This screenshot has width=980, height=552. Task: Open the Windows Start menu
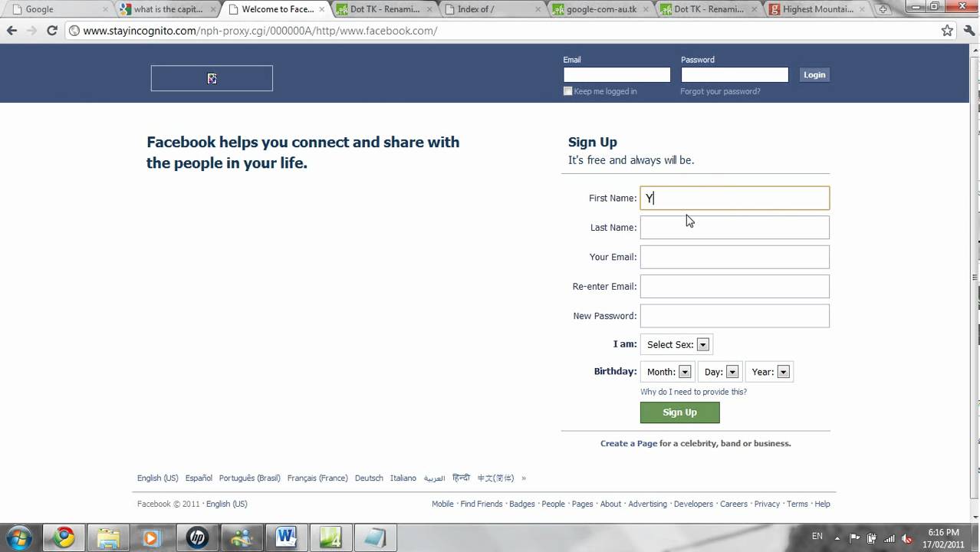[18, 537]
